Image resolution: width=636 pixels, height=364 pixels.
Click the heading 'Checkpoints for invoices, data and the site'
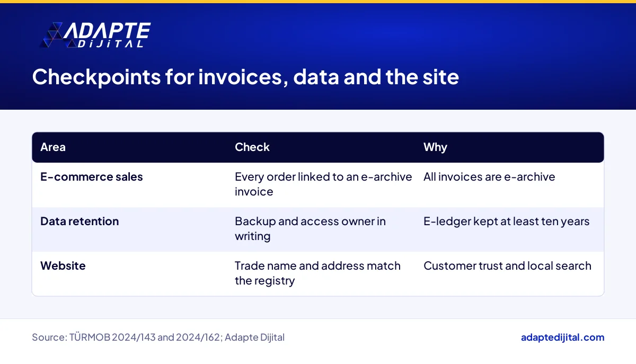click(245, 77)
